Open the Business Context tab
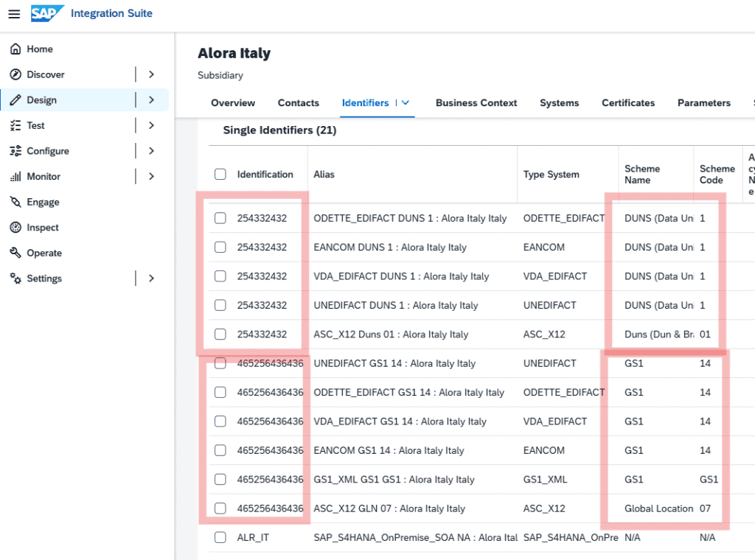 click(476, 103)
